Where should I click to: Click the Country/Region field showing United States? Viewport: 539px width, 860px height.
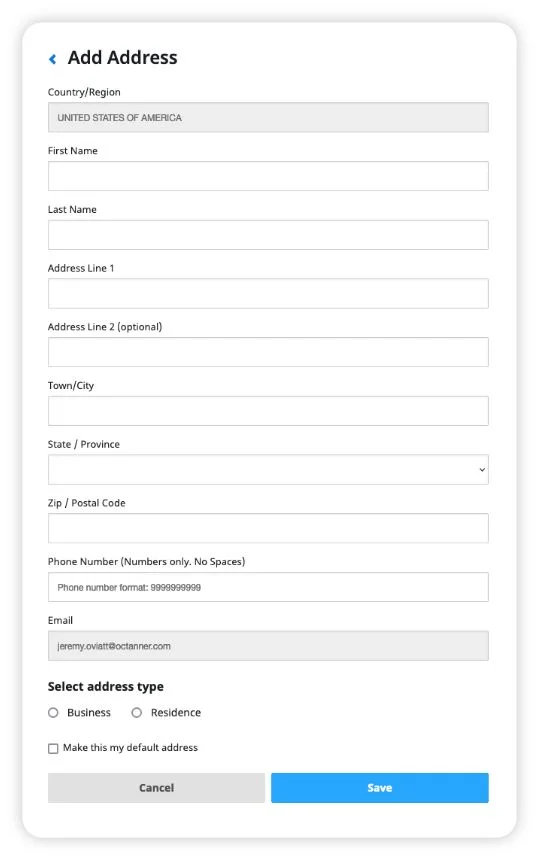point(268,117)
